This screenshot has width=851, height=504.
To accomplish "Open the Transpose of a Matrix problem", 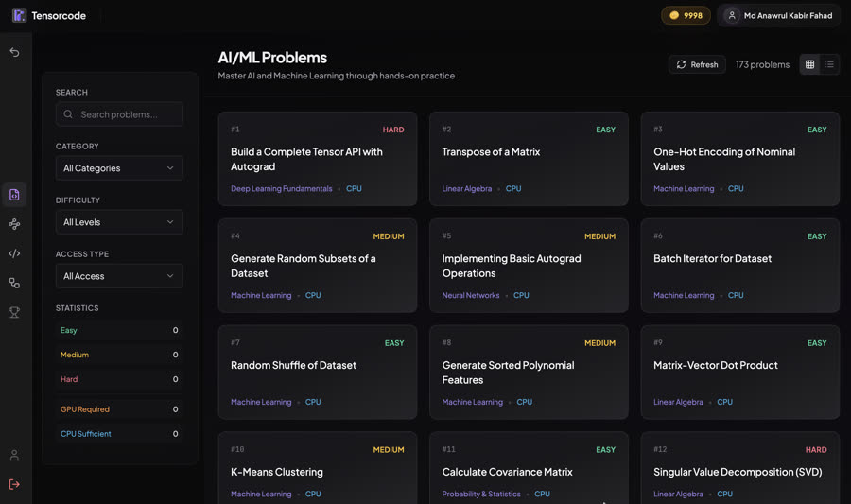I will coord(529,159).
